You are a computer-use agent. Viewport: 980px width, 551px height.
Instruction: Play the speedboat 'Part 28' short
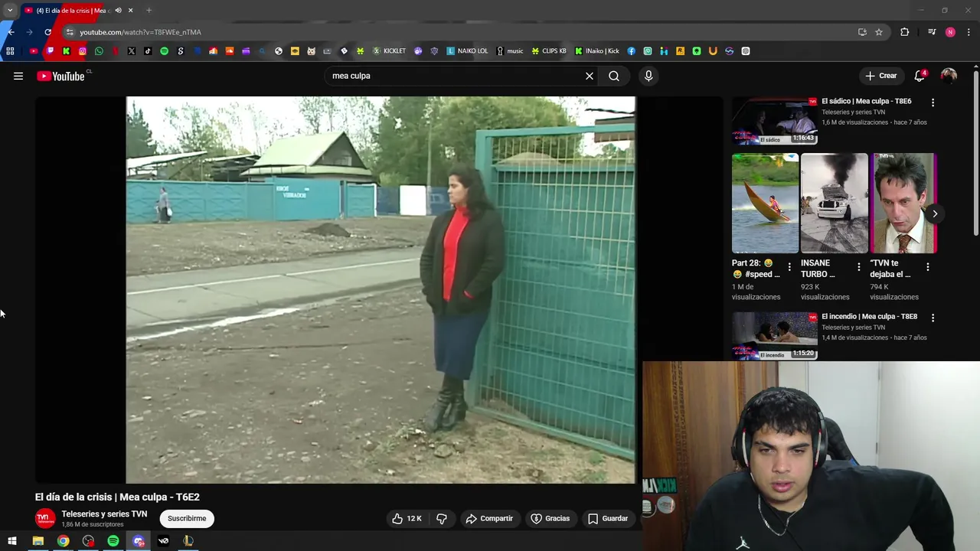pos(765,203)
